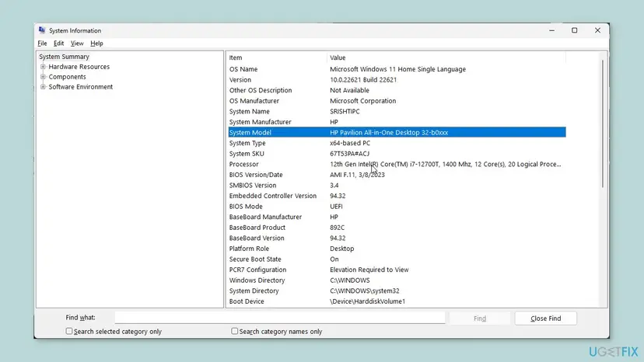Select the System Name row

(x=397, y=111)
